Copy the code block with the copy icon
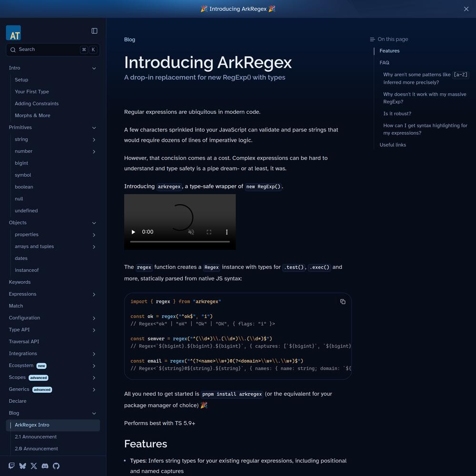 click(343, 302)
